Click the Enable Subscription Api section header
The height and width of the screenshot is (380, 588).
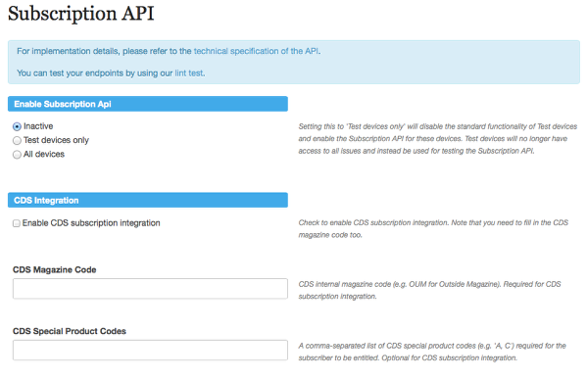[x=148, y=104]
